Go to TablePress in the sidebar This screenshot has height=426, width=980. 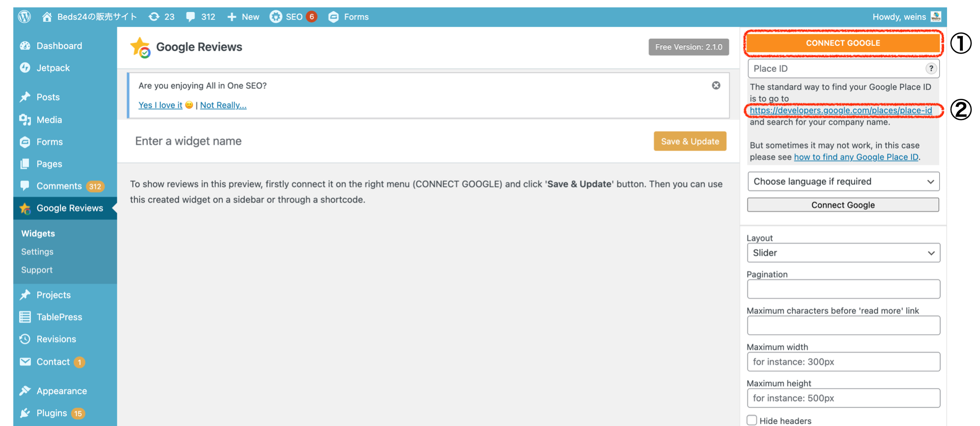[x=59, y=317]
